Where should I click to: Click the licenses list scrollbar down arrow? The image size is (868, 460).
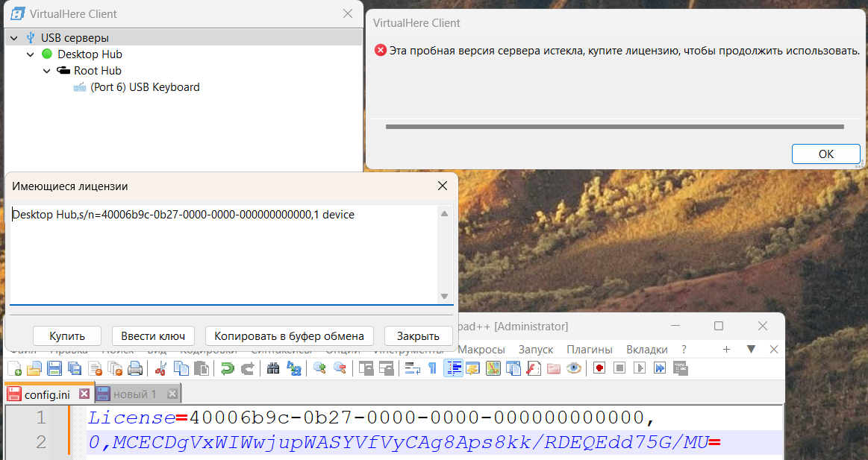pos(444,296)
